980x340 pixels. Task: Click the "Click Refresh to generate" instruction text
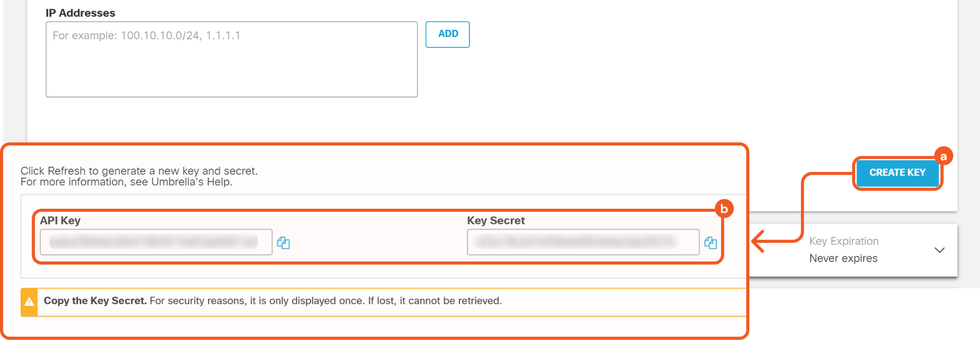139,171
